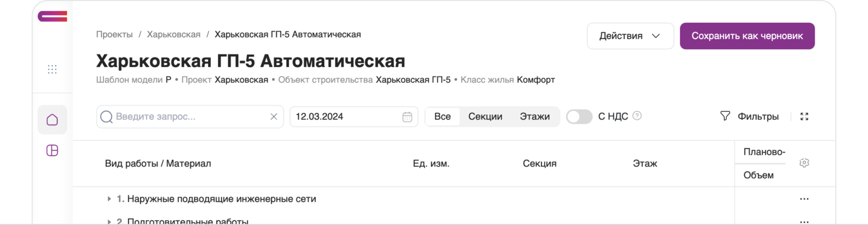This screenshot has width=868, height=225.
Task: Click Сохранить как черновик button
Action: click(747, 36)
